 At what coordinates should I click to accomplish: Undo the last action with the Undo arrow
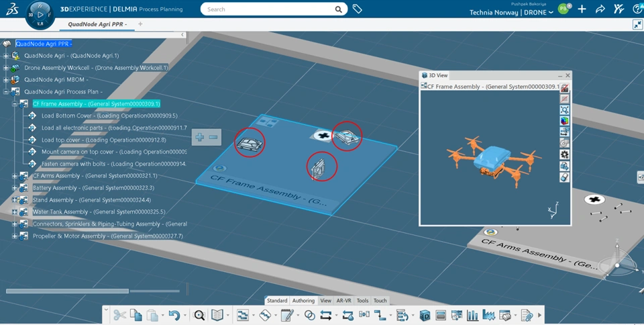(174, 315)
